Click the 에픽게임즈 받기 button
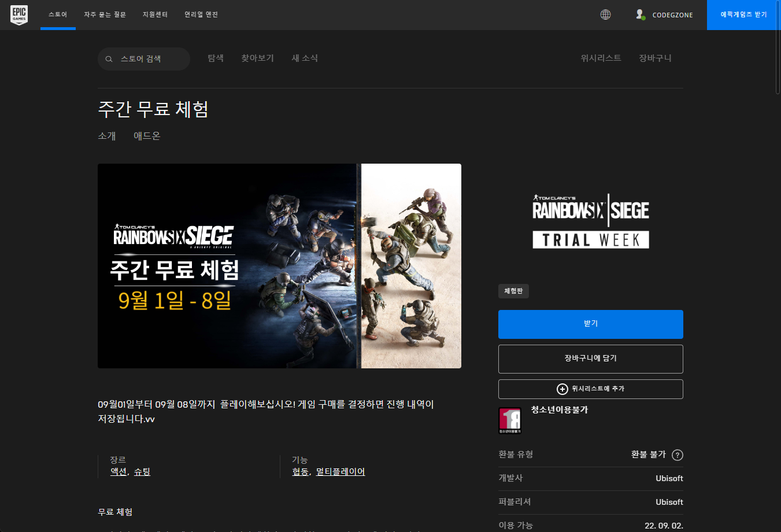 point(743,14)
